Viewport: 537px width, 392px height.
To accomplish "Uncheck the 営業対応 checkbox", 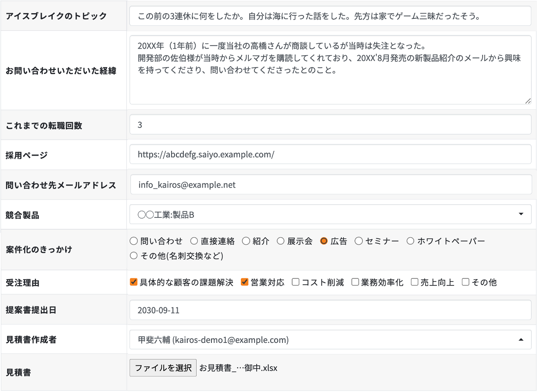I will click(245, 282).
